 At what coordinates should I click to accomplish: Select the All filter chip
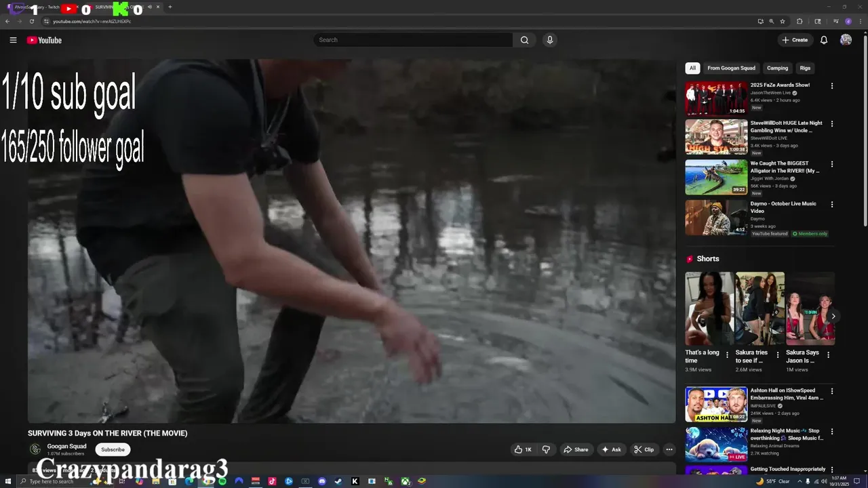(x=692, y=68)
